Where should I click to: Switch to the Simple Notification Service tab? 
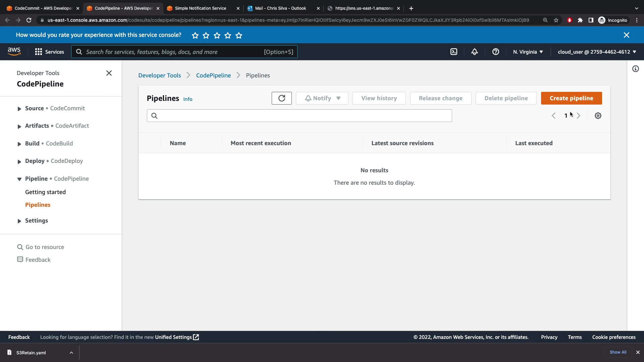[x=200, y=8]
